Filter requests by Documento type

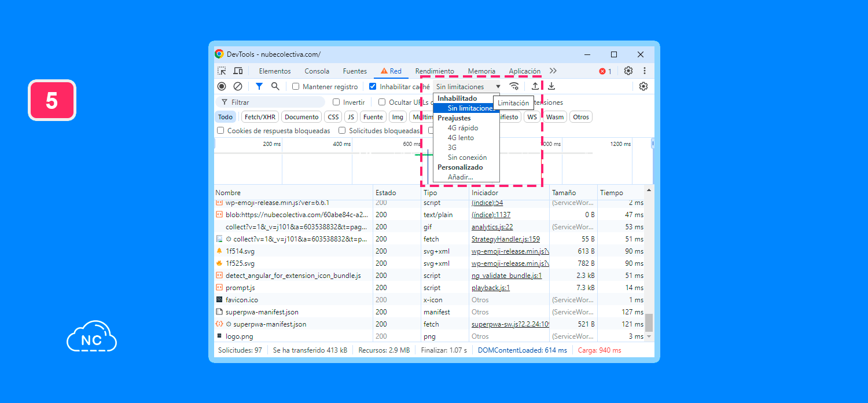click(301, 117)
